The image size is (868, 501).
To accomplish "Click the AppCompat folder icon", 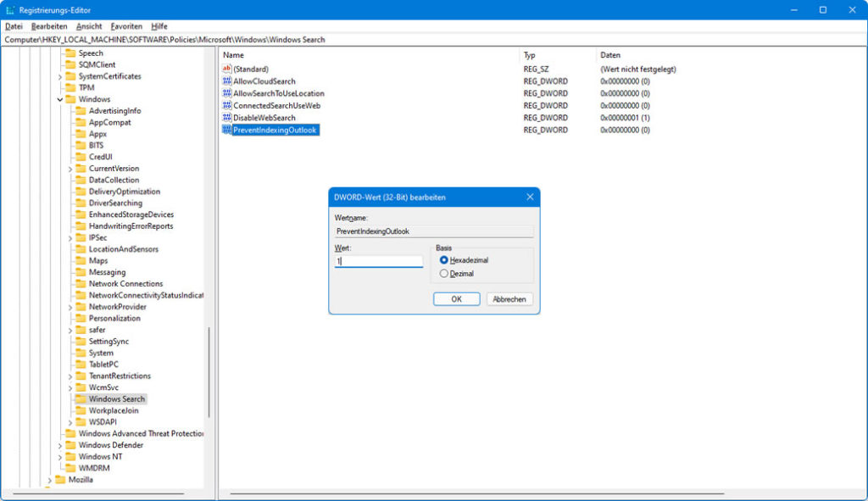I will coord(81,122).
